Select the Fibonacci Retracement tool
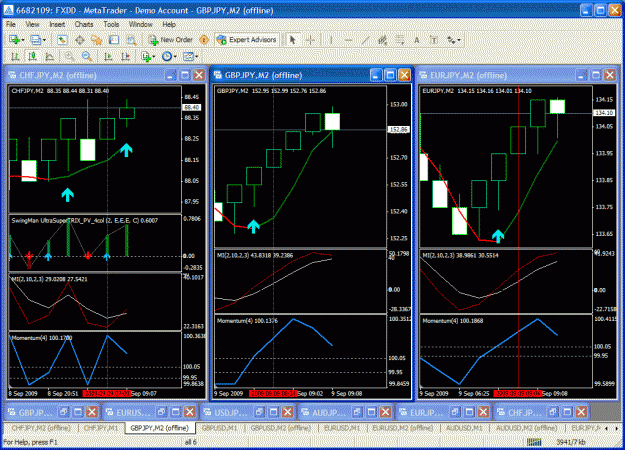The height and width of the screenshot is (450, 625). click(x=399, y=40)
